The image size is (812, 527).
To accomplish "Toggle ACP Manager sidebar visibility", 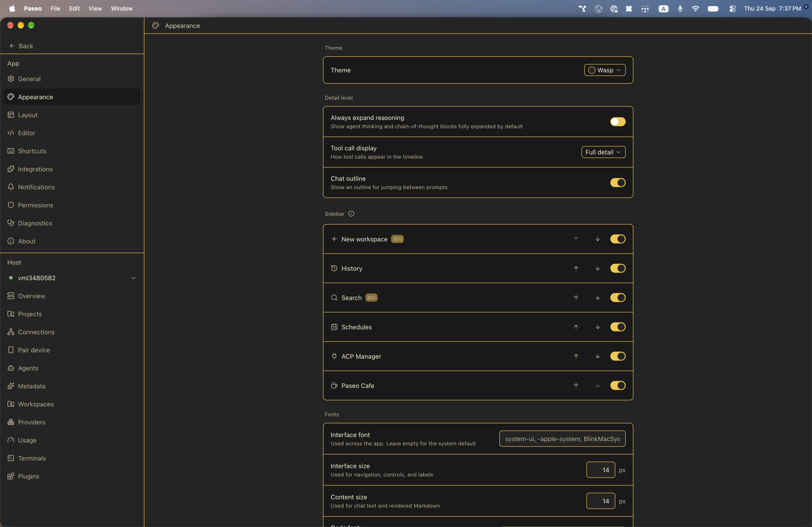I will (618, 356).
